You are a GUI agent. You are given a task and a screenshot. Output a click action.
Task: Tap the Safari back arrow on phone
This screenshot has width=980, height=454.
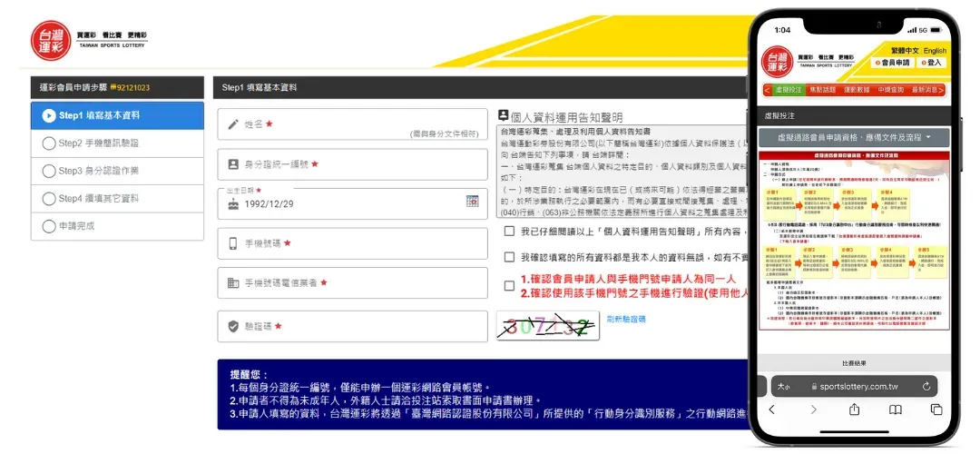coord(771,410)
